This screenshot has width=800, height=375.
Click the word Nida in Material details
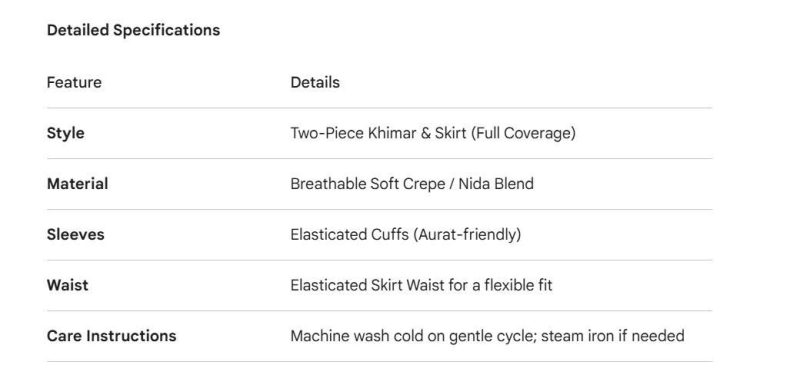474,184
